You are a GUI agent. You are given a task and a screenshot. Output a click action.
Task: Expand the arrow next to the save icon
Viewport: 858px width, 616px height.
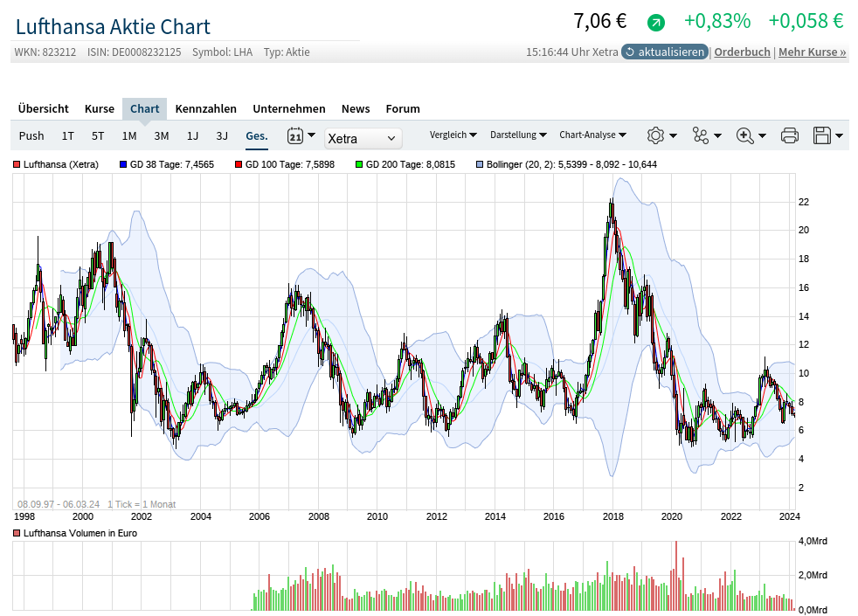839,135
